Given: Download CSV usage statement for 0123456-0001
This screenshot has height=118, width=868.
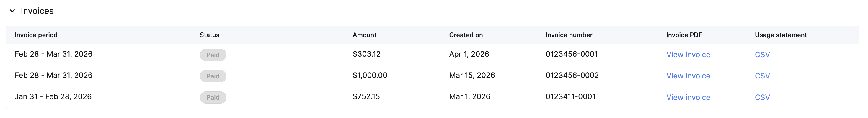Looking at the screenshot, I should (762, 55).
